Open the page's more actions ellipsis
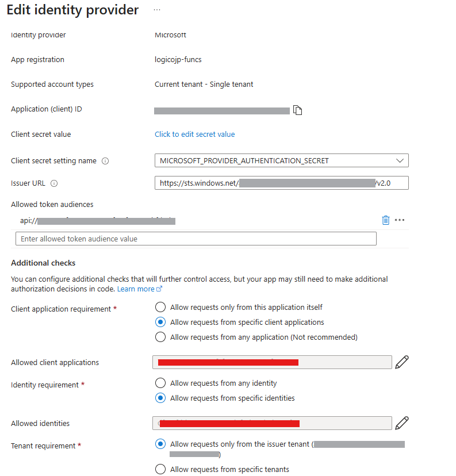Image resolution: width=456 pixels, height=476 pixels. click(157, 10)
